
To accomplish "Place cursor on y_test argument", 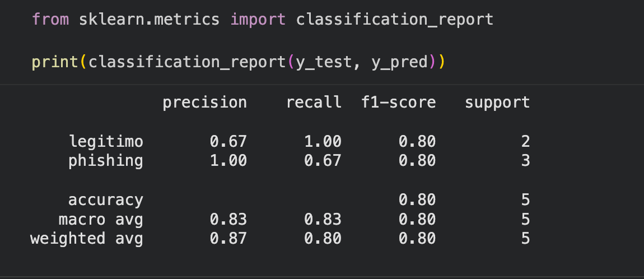I will click(324, 62).
